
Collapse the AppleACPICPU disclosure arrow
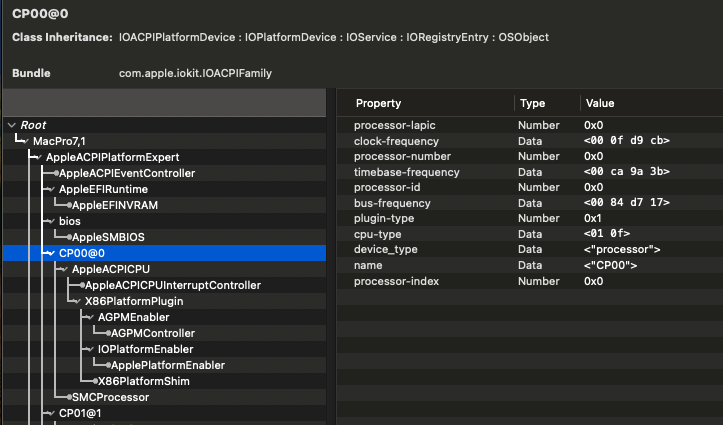pyautogui.click(x=64, y=269)
